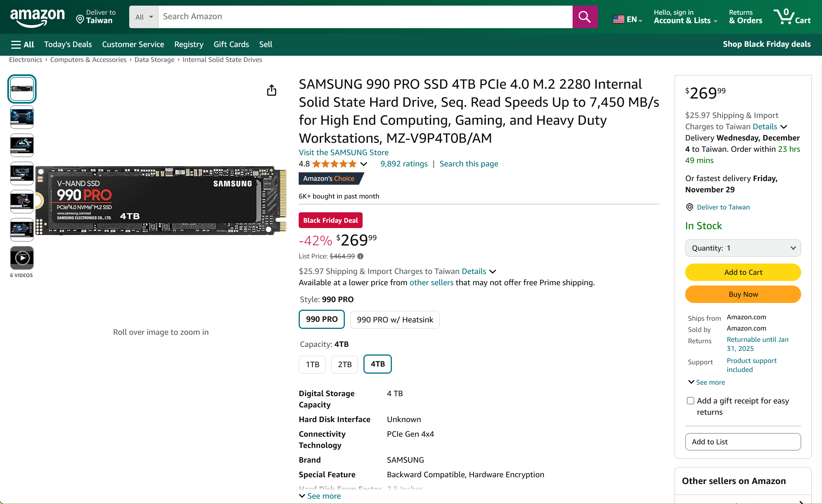Click the Data Storage breadcrumb

point(154,59)
